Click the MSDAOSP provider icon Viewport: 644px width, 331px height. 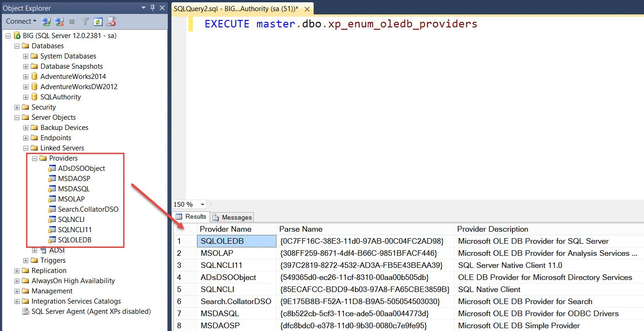(x=52, y=179)
